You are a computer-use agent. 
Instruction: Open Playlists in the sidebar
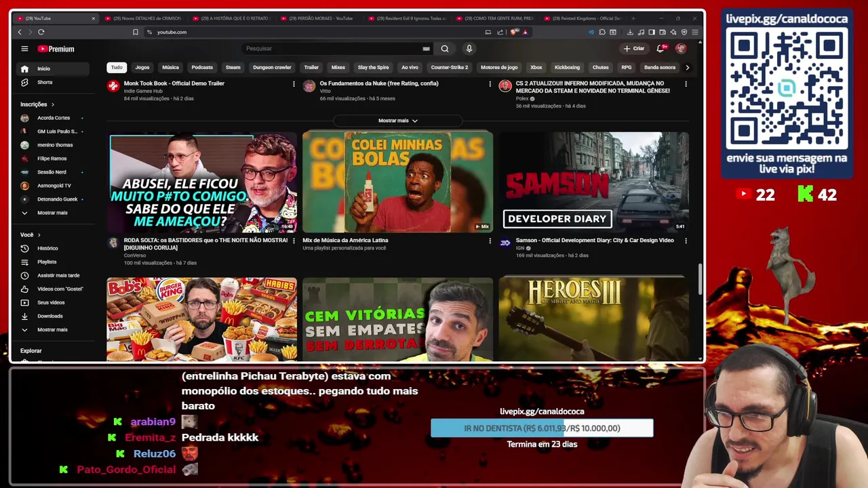pyautogui.click(x=52, y=262)
